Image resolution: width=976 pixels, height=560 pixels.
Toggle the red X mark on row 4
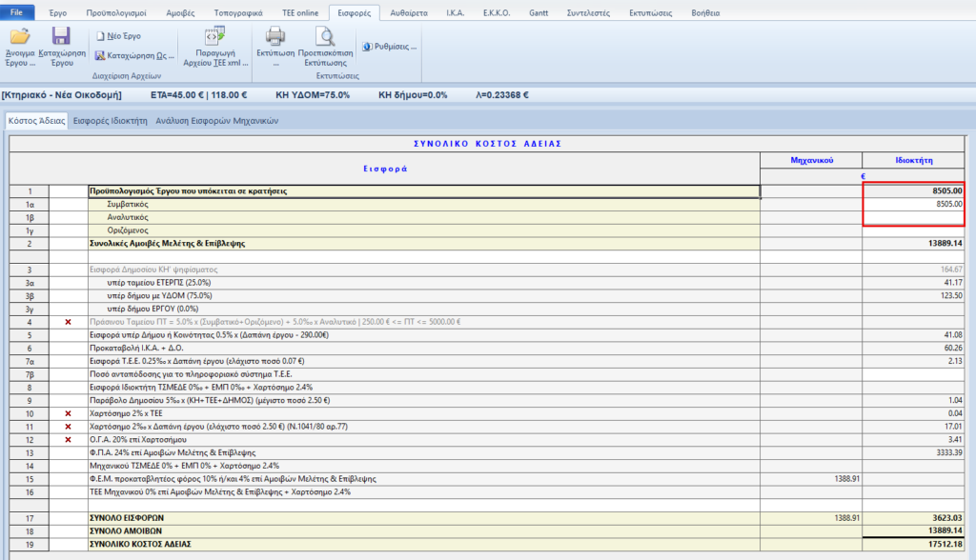coord(68,323)
